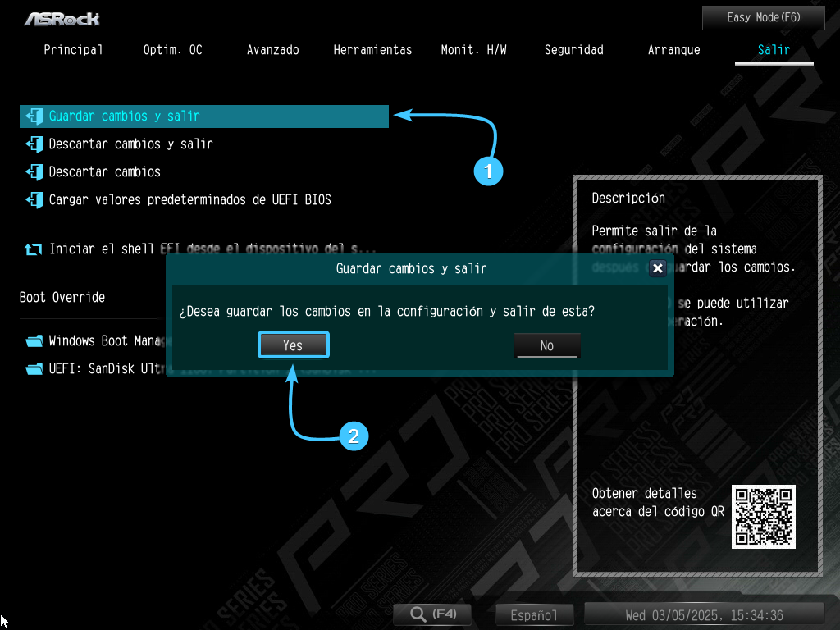
Task: Close the Guardar cambios y salir dialog
Action: (657, 268)
